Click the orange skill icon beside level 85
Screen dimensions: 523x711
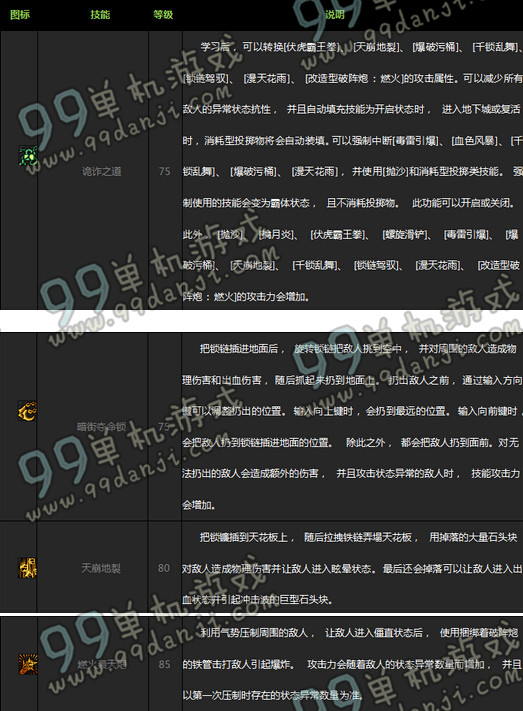27,664
